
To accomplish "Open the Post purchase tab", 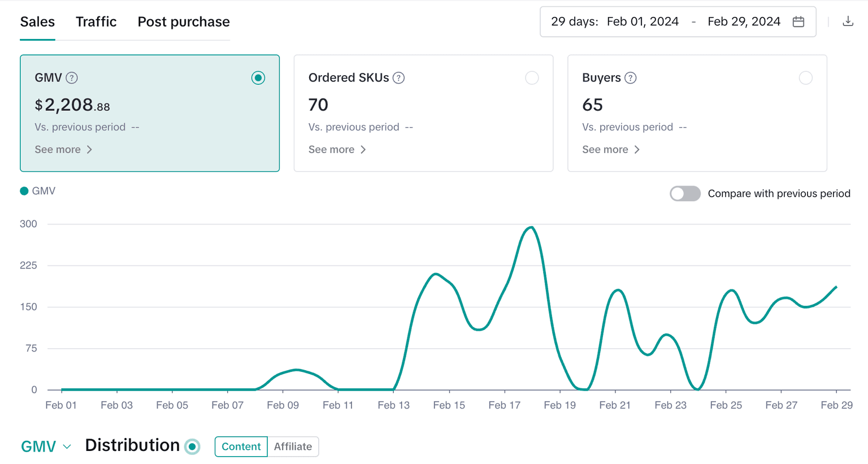I will (184, 21).
